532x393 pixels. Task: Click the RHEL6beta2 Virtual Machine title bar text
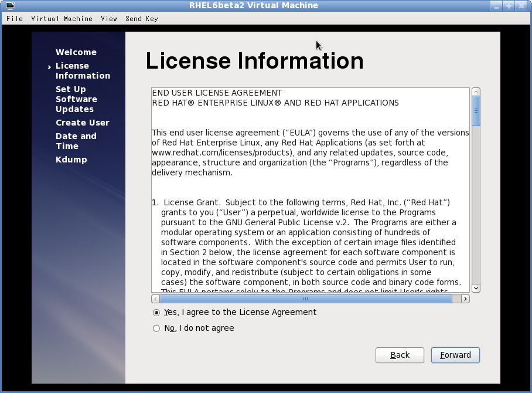click(254, 5)
